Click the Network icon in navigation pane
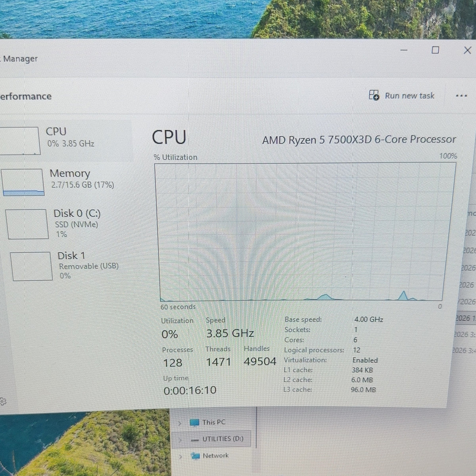 coord(195,456)
